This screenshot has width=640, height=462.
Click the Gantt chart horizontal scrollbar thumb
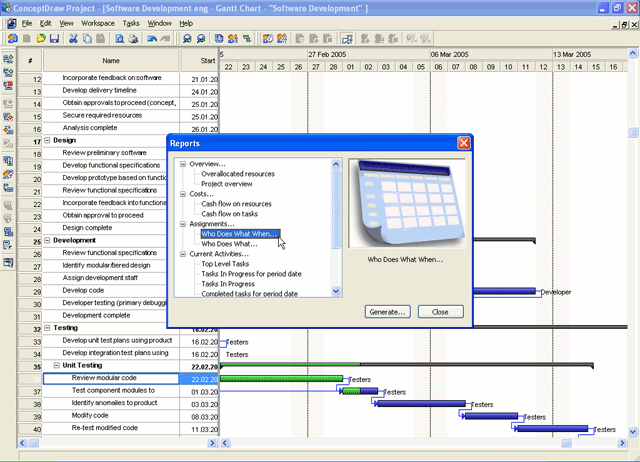coord(566,443)
